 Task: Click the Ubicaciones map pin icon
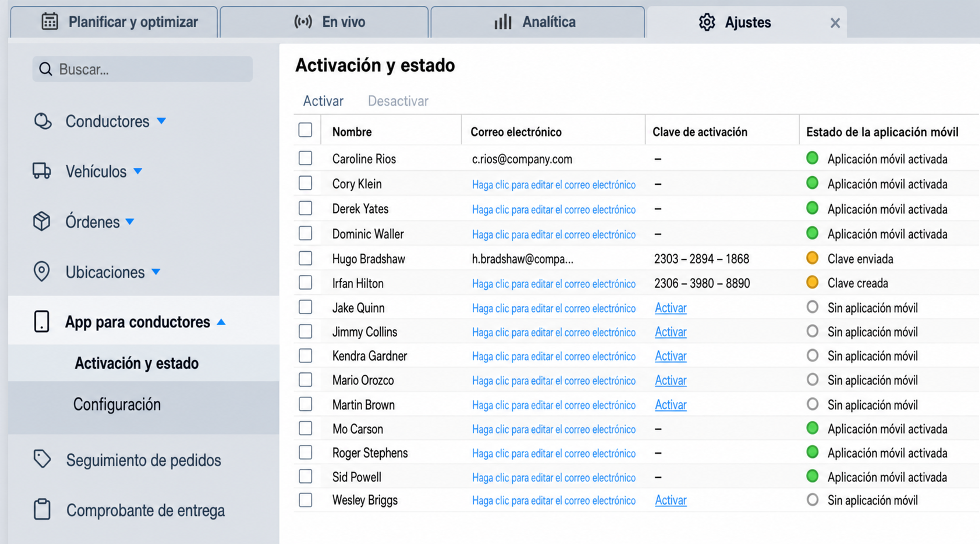pos(41,271)
